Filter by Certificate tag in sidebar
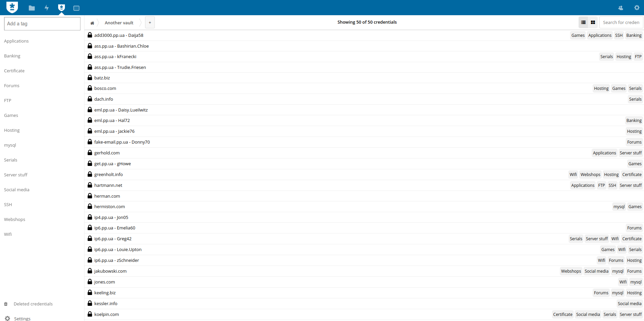Image resolution: width=644 pixels, height=321 pixels. pos(14,71)
